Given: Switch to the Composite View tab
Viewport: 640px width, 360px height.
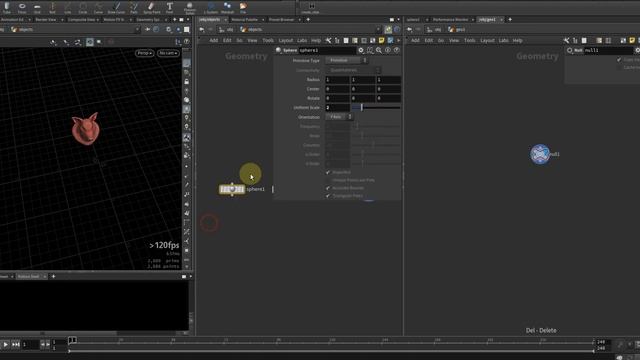Looking at the screenshot, I should coord(81,20).
